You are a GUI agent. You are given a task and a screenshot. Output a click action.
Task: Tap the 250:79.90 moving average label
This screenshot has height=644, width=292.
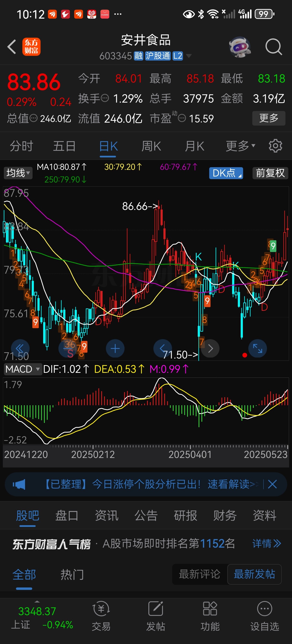coord(66,179)
